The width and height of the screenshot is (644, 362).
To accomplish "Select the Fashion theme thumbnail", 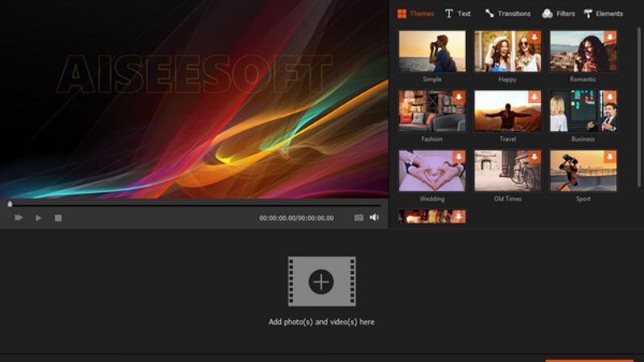I will 432,111.
